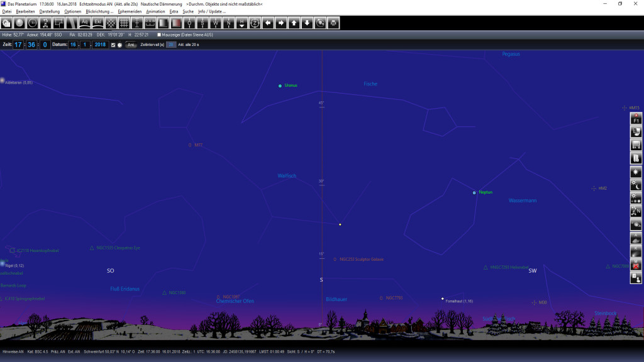The height and width of the screenshot is (362, 644).
Task: Enable the Mauszeiger checkbox
Action: (159, 35)
